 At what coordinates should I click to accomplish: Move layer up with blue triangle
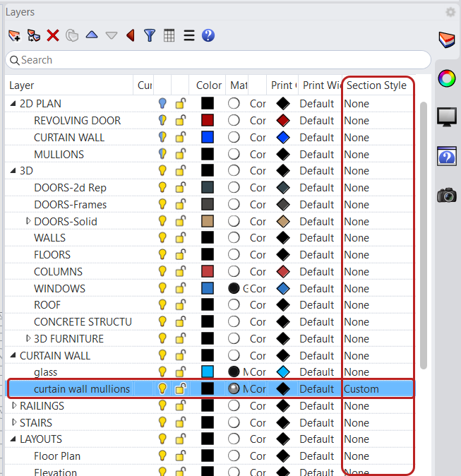pos(91,35)
